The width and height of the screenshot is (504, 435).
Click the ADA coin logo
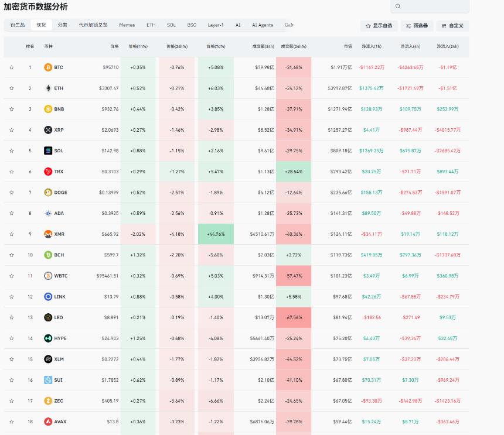[48, 213]
